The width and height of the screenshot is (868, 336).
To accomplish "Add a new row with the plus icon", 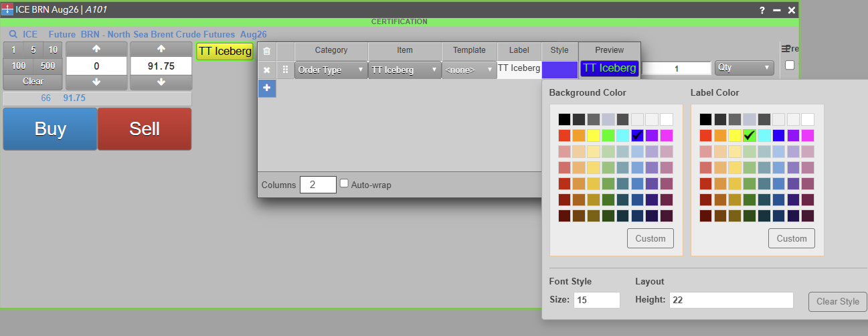I will (266, 88).
